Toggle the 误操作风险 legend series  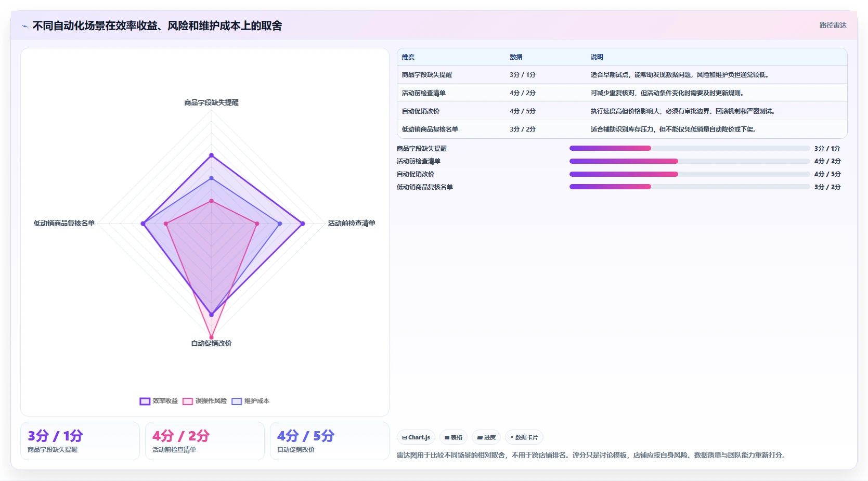click(204, 401)
